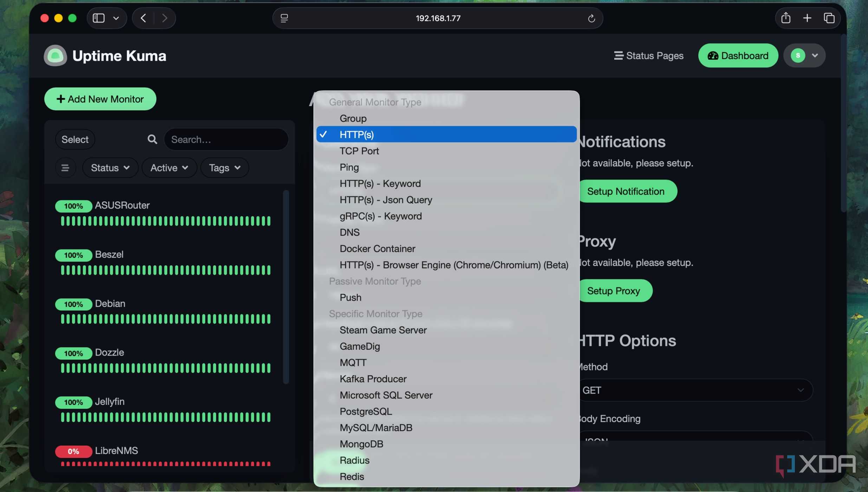
Task: Go back with the browser back arrow
Action: [143, 18]
